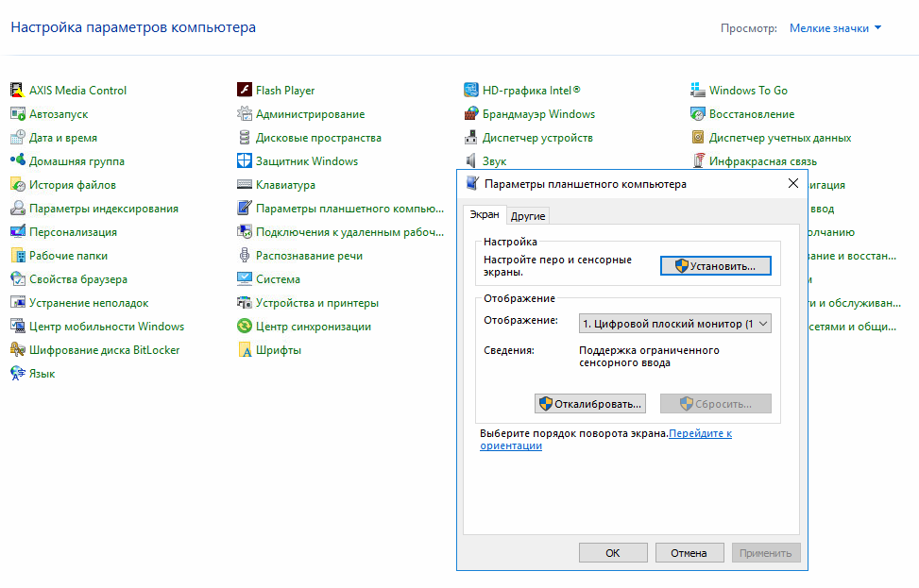Click the Домашняя группа icon

(17, 161)
